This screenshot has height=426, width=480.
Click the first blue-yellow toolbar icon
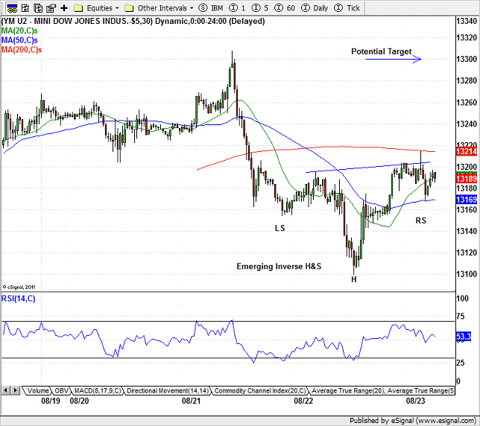click(12, 8)
